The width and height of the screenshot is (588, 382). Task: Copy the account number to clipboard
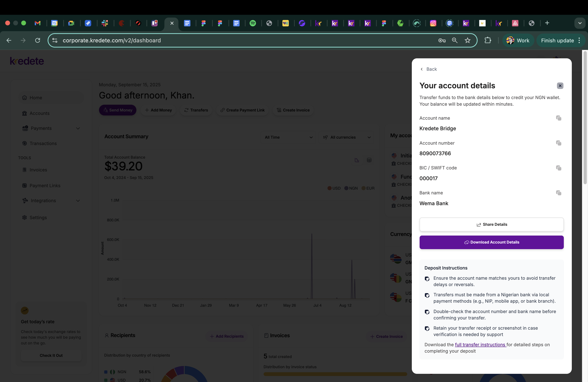pyautogui.click(x=559, y=143)
